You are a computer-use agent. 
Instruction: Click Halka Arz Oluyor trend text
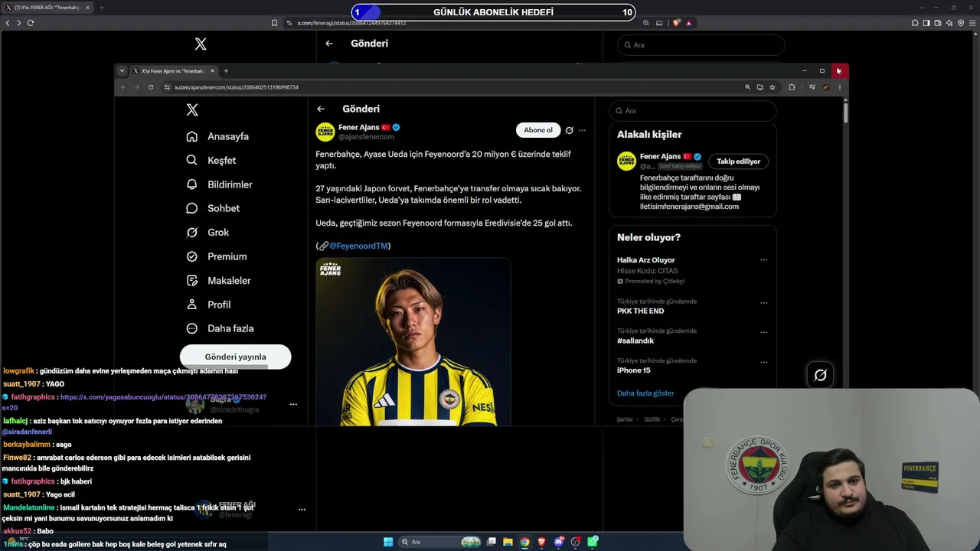(x=646, y=260)
